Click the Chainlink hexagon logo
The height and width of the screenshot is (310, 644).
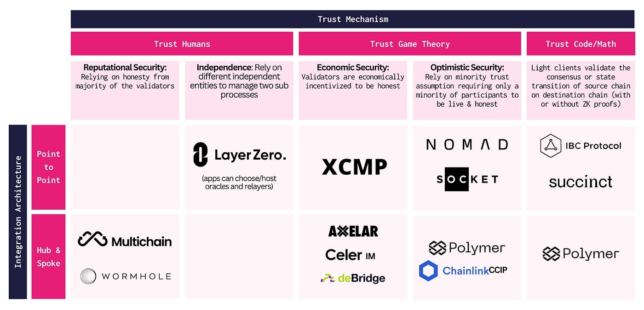point(428,270)
